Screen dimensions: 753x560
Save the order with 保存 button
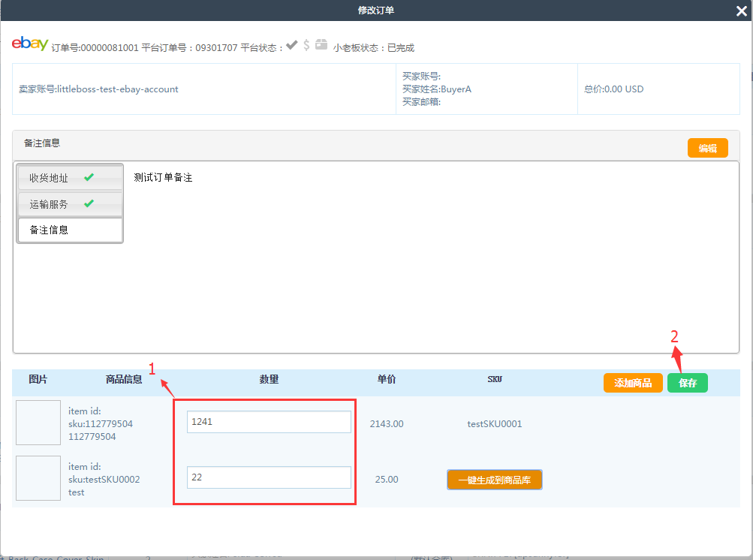click(x=688, y=383)
